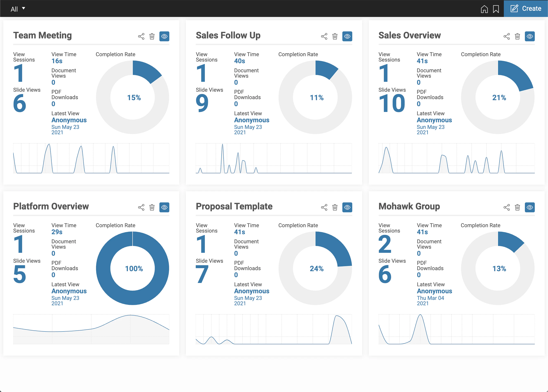
Task: Open the home page icon
Action: [x=484, y=9]
